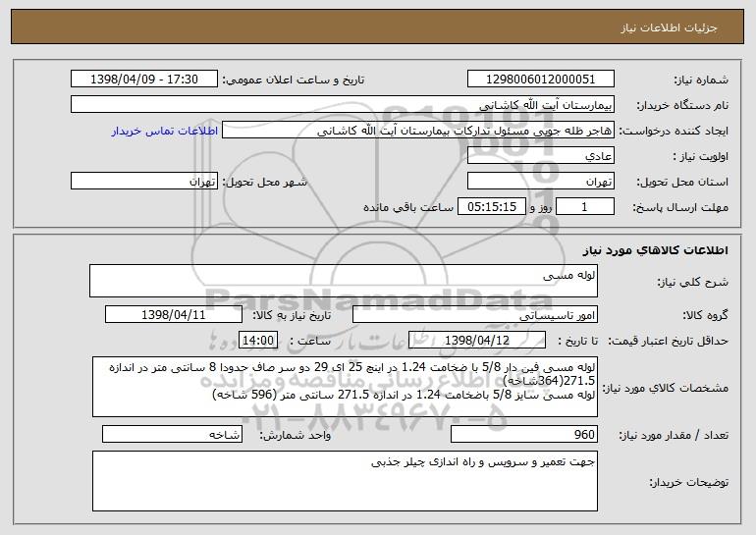Click the section heading اطلاعات کالاهای مورد نیاز

point(655,249)
